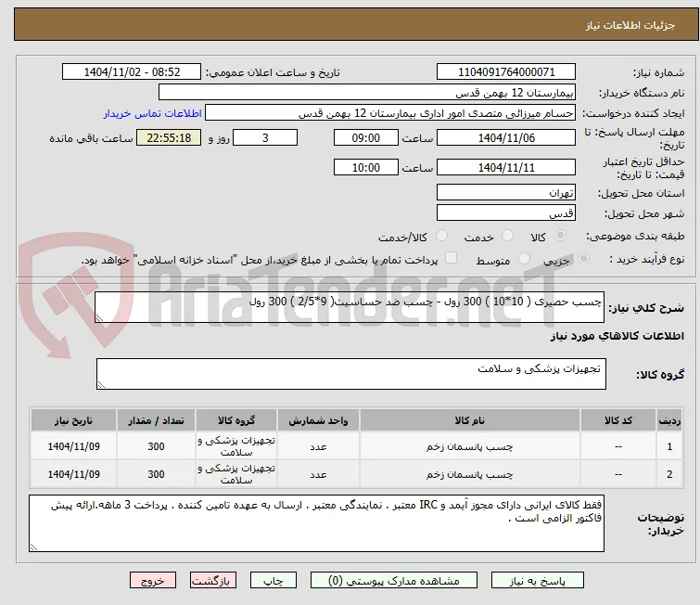Click the price validity date 1404/11/11
The height and width of the screenshot is (605, 700).
[506, 168]
